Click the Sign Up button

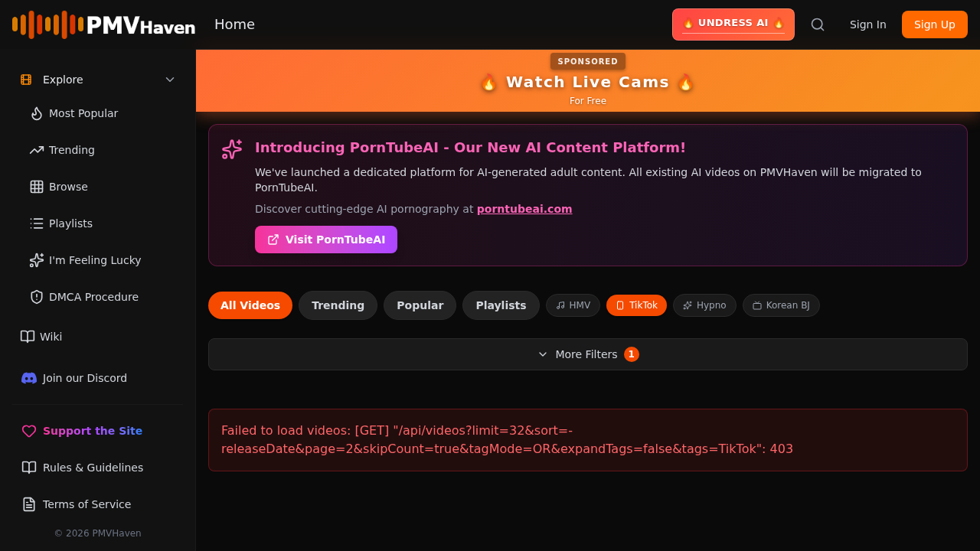tap(935, 24)
